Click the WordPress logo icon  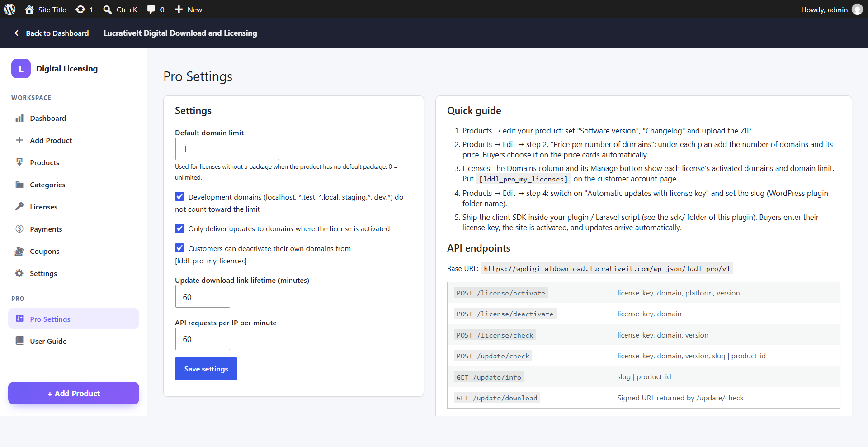click(9, 10)
